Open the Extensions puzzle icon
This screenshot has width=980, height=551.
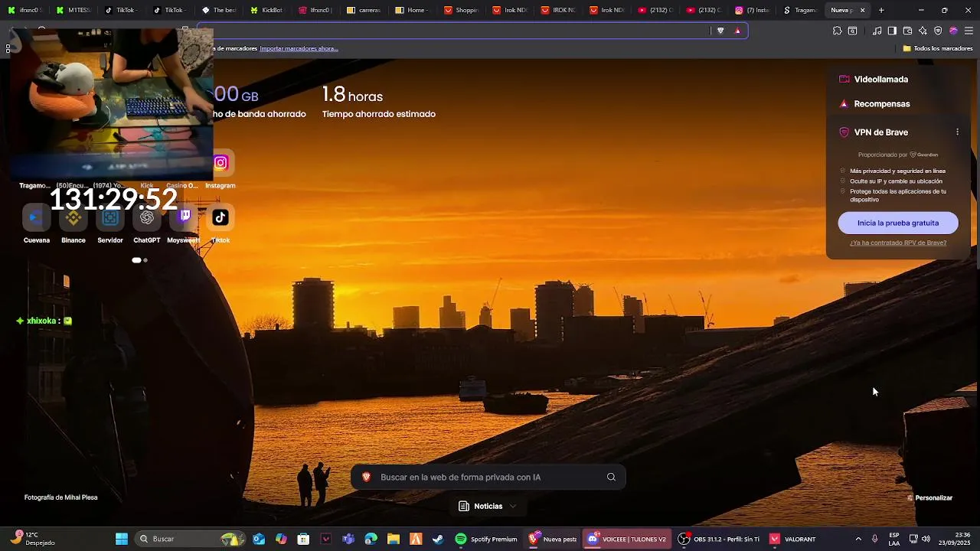point(837,31)
